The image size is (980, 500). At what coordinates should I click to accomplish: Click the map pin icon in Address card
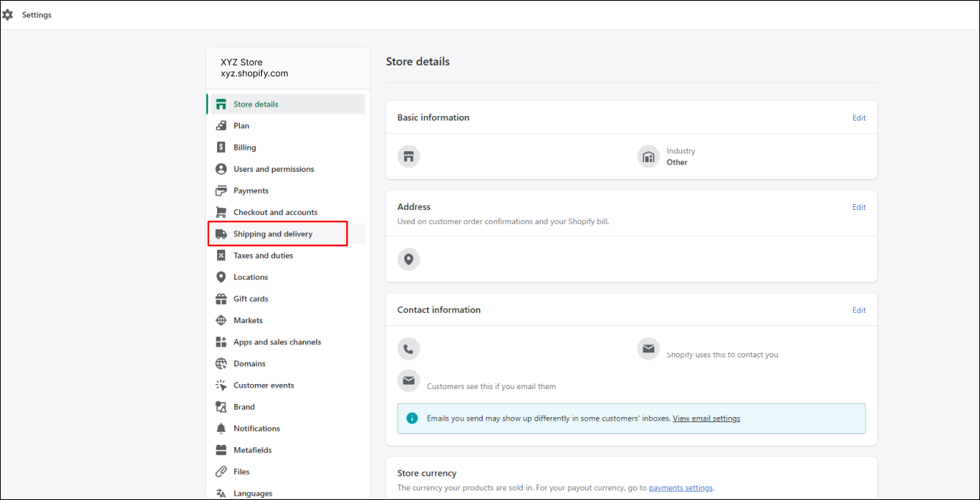coord(409,259)
